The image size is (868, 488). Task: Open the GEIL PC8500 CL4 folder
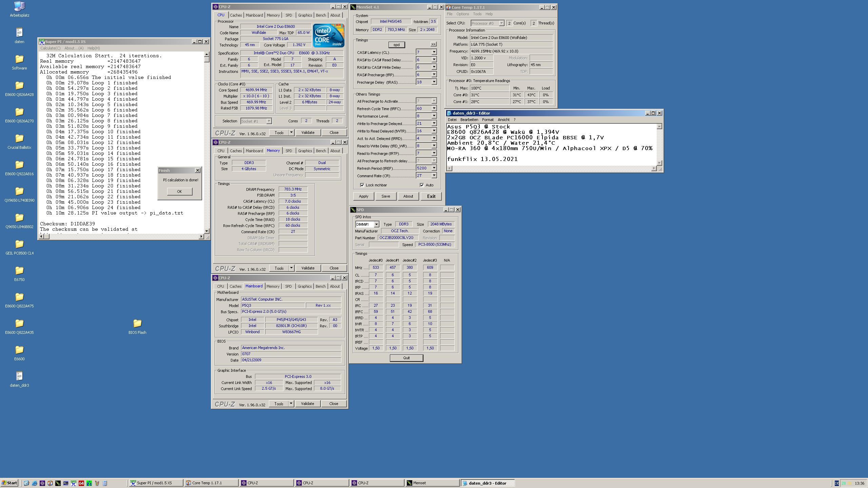click(x=19, y=247)
